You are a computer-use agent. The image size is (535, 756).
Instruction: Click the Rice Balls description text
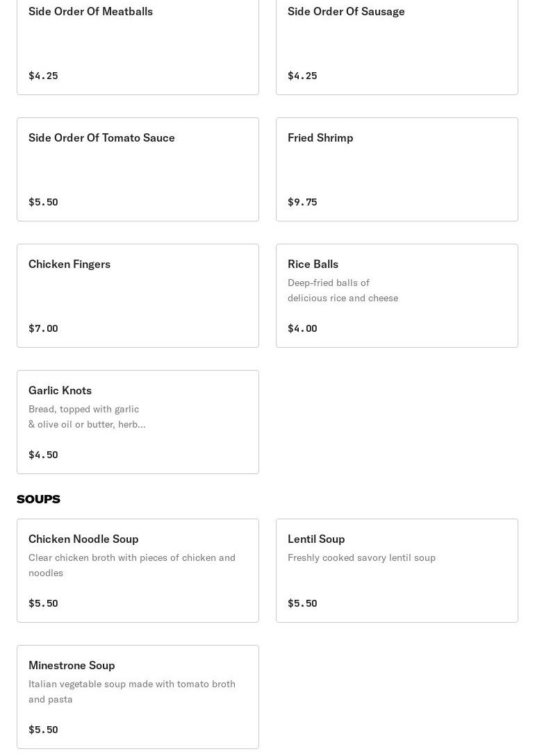[x=343, y=290]
